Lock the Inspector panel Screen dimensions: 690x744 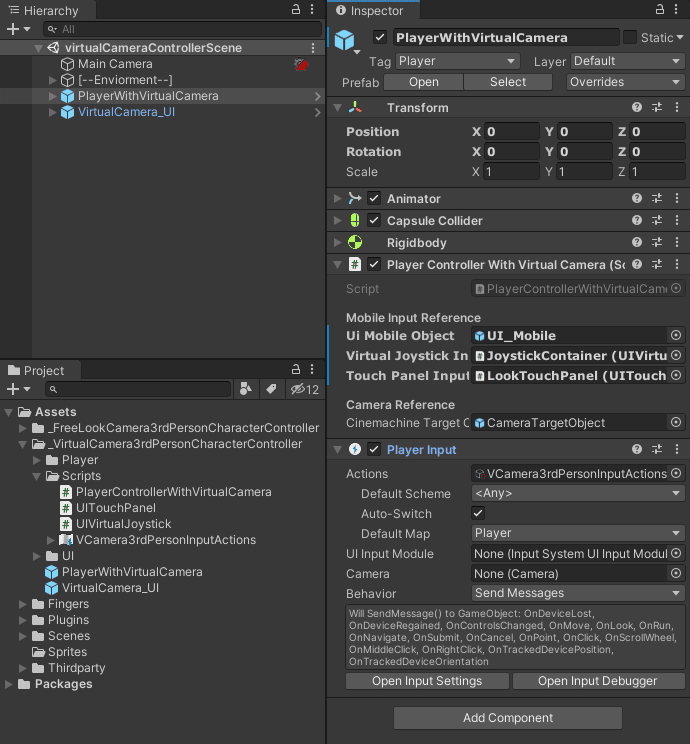660,9
